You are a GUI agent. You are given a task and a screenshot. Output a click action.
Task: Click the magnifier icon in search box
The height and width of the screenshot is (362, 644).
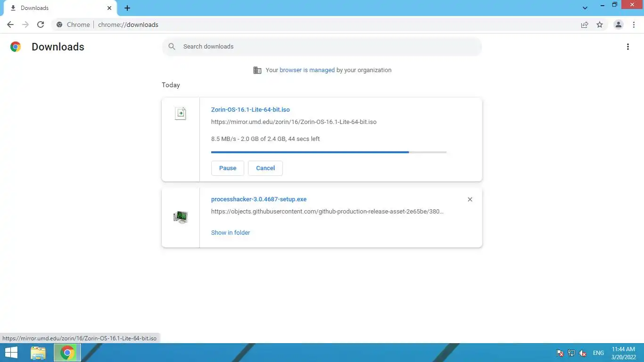click(172, 47)
